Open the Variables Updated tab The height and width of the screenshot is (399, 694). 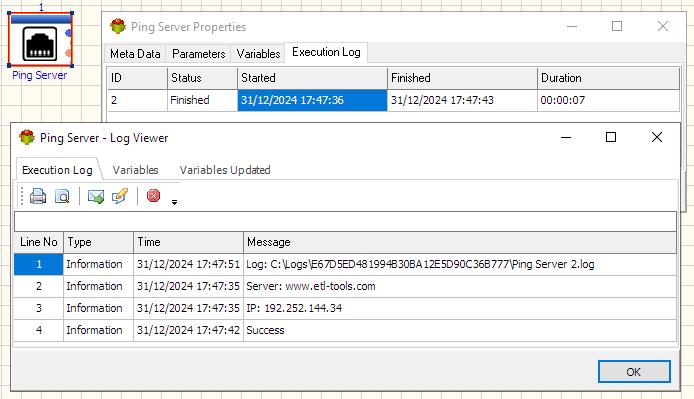225,170
